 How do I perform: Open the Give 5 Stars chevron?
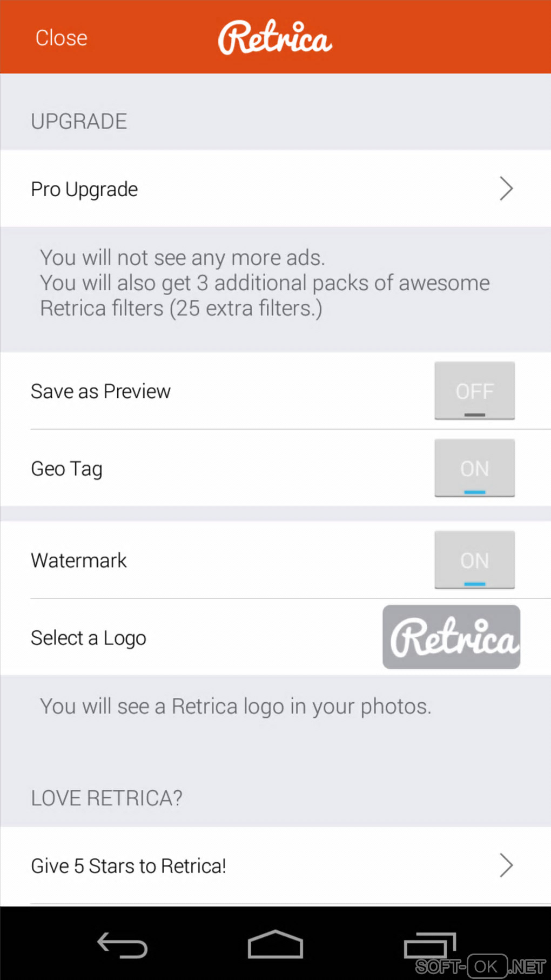tap(506, 865)
